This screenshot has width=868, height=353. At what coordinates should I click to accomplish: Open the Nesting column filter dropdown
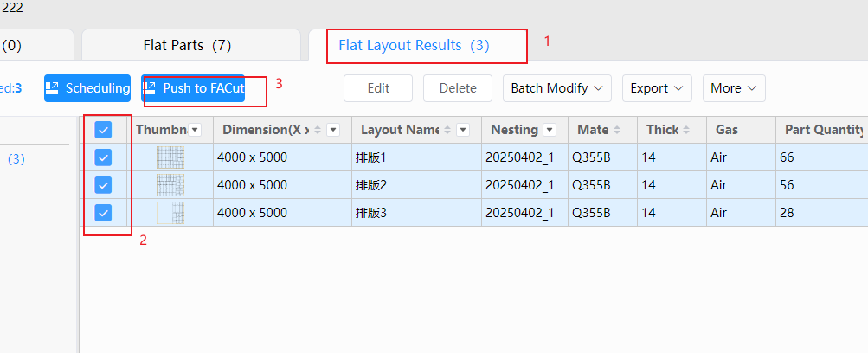(x=550, y=130)
